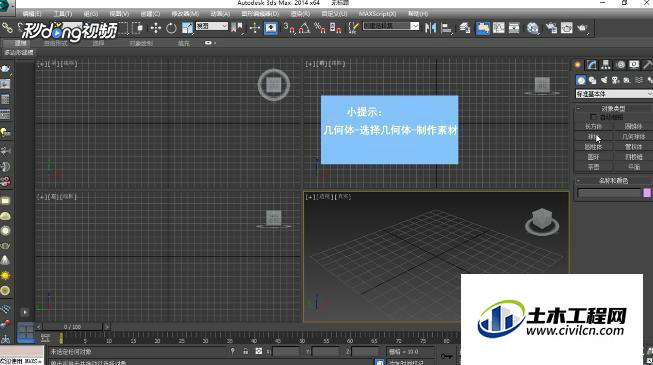This screenshot has height=365, width=653.
Task: Select the Scale transform tool
Action: pyautogui.click(x=187, y=28)
